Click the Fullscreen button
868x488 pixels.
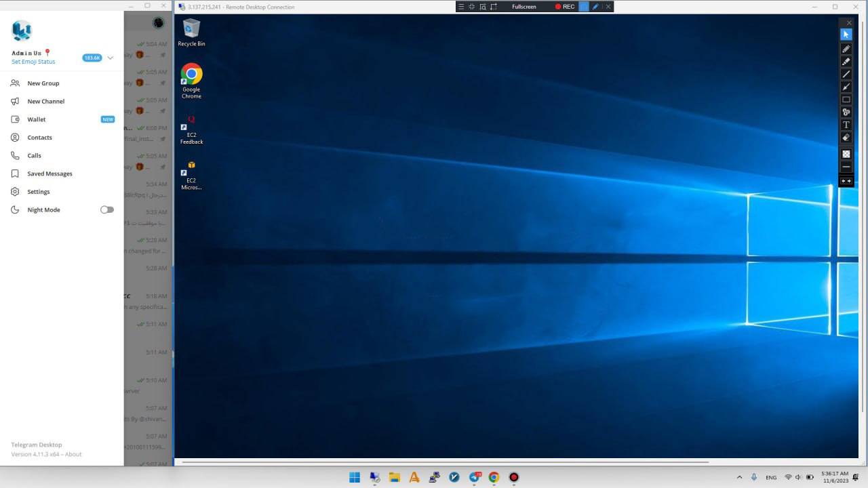pos(524,7)
